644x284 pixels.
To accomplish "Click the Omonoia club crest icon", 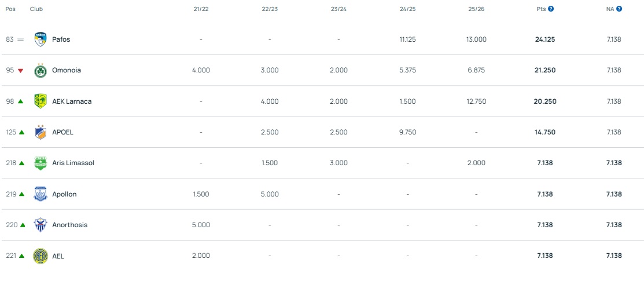I will pyautogui.click(x=40, y=70).
